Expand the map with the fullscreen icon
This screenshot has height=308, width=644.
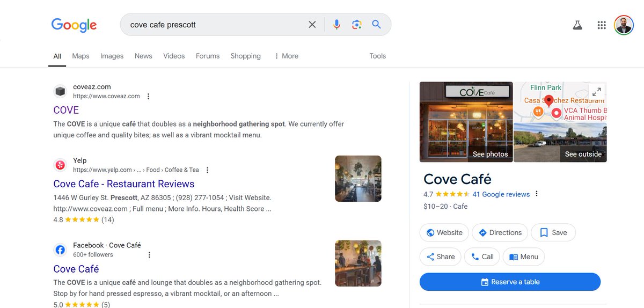coord(596,92)
